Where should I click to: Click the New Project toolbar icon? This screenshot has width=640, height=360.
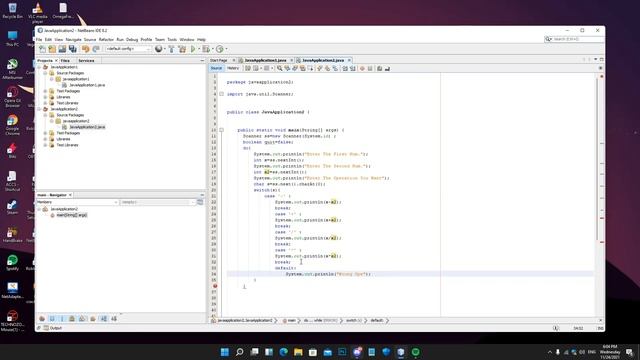coord(52,49)
